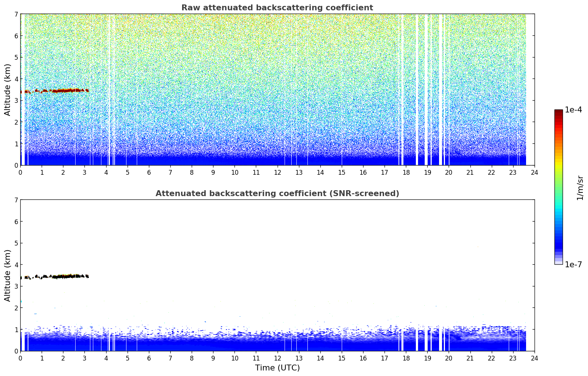This screenshot has width=588, height=376.
Task: Click the colorbar gradient scale
Action: pos(559,187)
